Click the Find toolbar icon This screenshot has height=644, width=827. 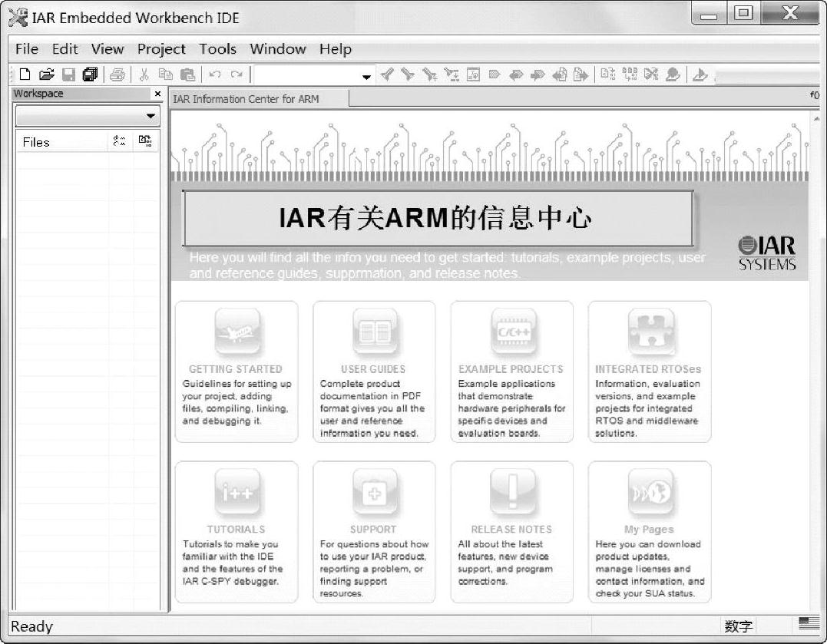point(429,74)
